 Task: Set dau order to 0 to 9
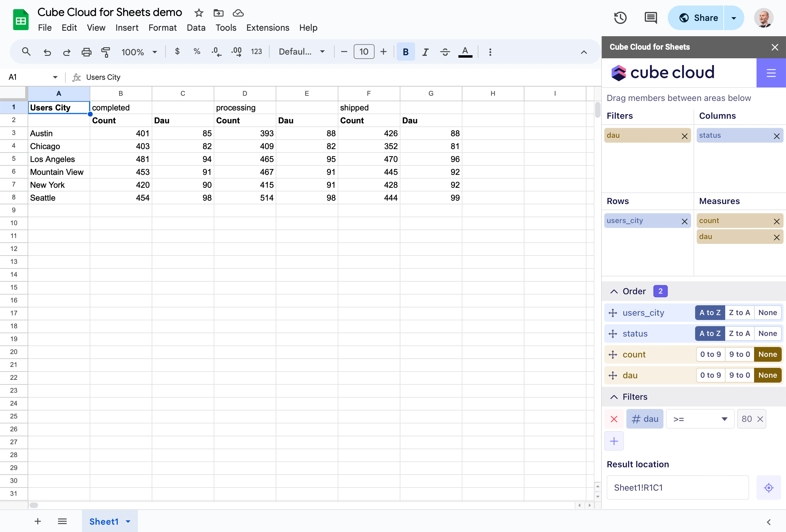pyautogui.click(x=710, y=375)
